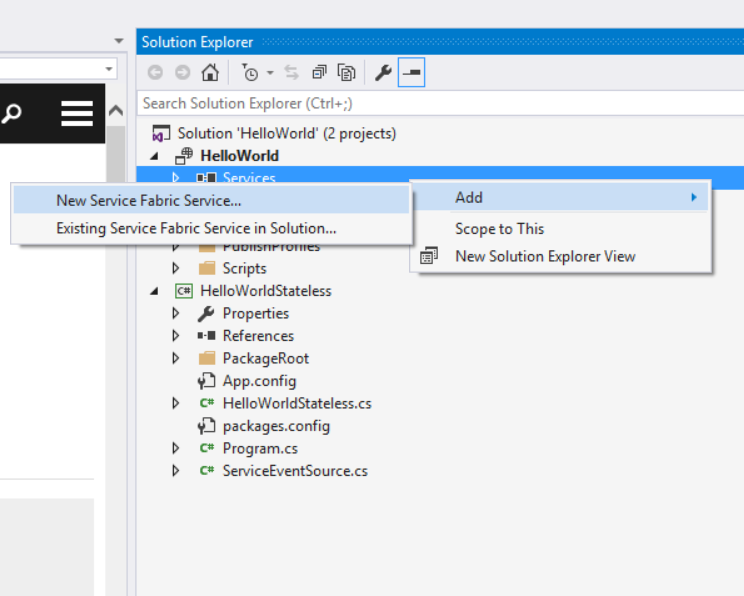
Task: Click the References icon in tree
Action: pyautogui.click(x=206, y=335)
